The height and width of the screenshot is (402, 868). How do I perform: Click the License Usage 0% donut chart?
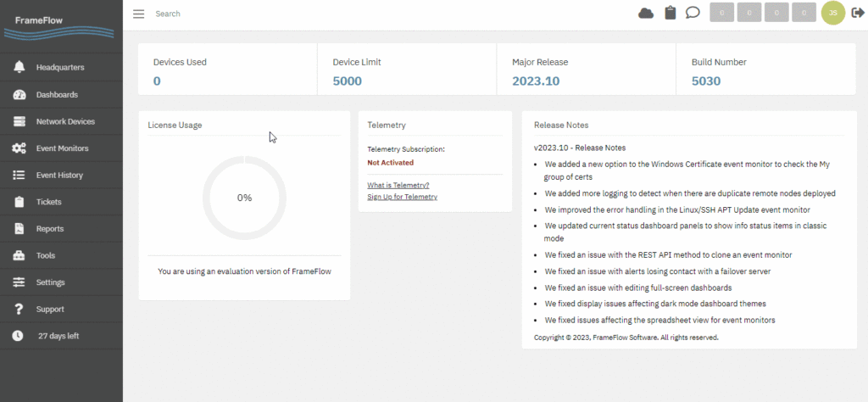pyautogui.click(x=244, y=198)
